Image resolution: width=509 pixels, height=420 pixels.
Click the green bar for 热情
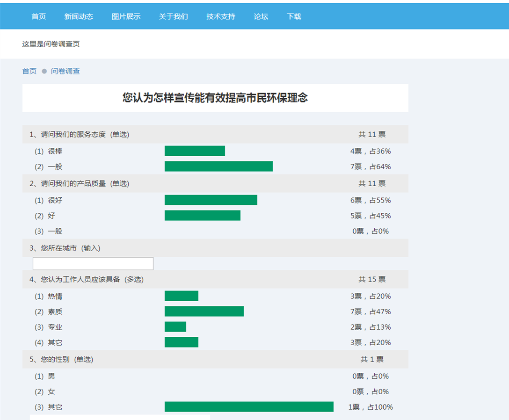(x=182, y=296)
